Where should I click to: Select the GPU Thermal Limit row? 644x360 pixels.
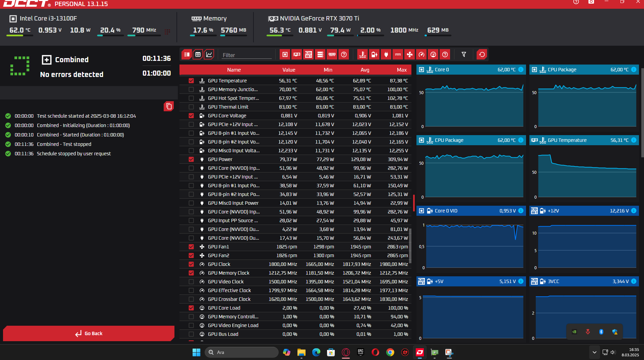tap(295, 107)
